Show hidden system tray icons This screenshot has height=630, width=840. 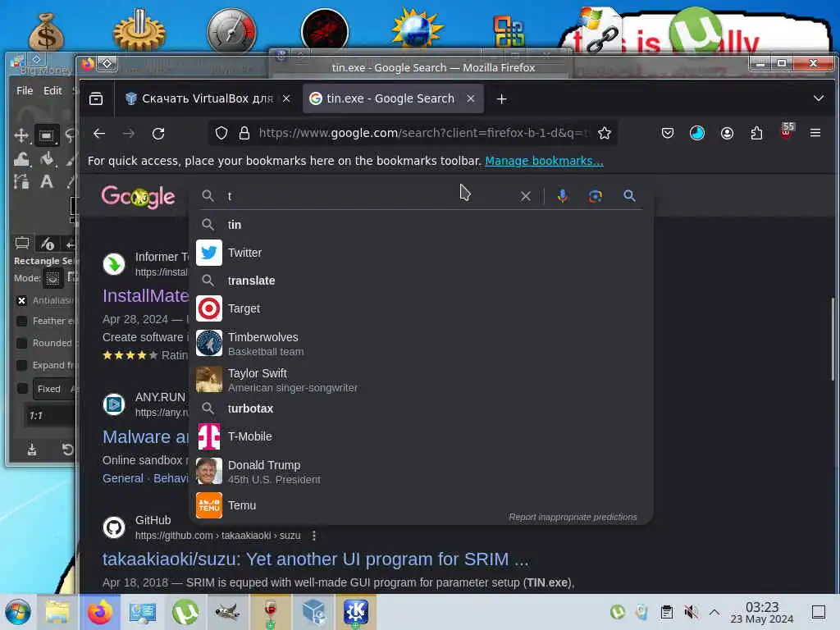714,612
